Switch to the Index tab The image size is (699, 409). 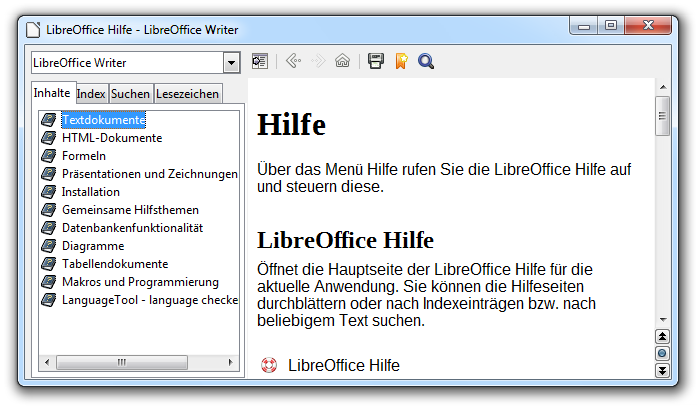click(91, 94)
